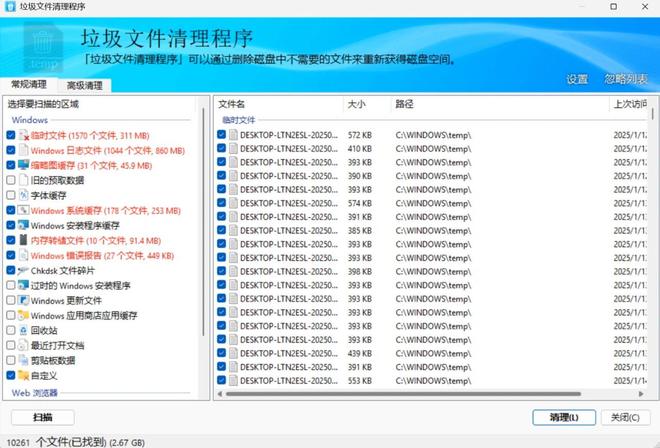This screenshot has width=660, height=448.
Task: Maximize the window
Action: (614, 7)
